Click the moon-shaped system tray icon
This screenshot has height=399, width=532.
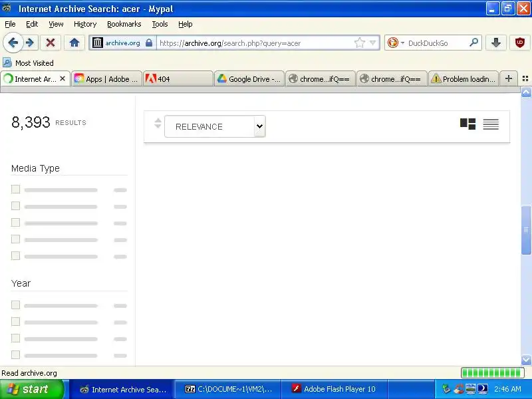point(483,388)
